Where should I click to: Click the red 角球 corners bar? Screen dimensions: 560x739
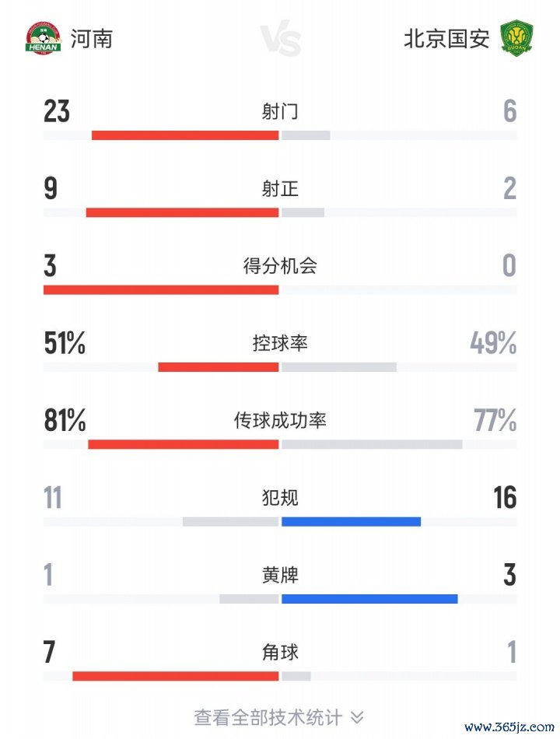tap(175, 676)
